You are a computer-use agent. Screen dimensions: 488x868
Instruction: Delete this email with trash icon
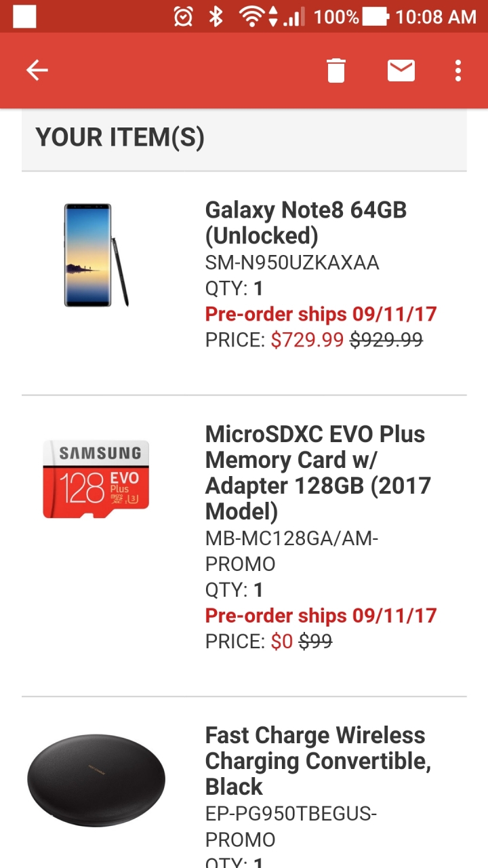(336, 70)
